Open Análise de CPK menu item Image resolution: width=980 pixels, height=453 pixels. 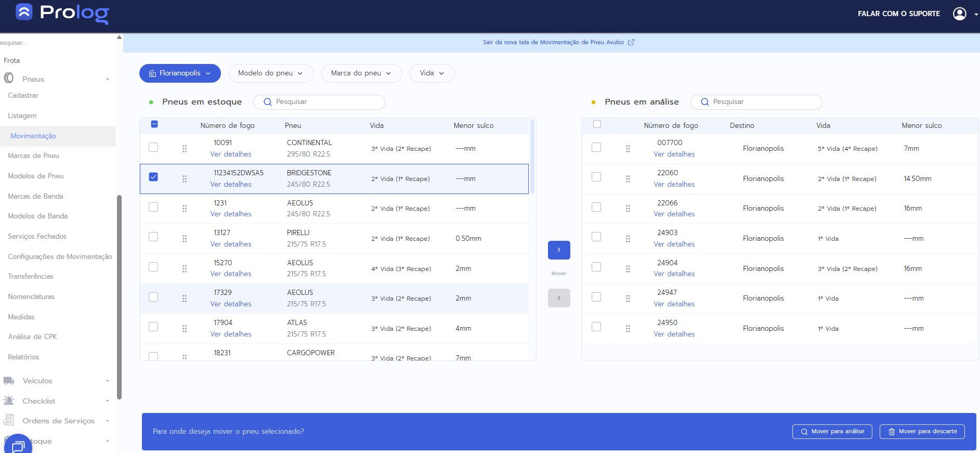(x=32, y=336)
